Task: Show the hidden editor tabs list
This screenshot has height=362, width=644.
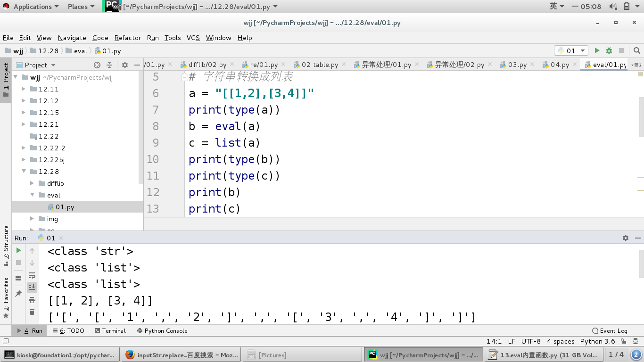Action: (x=636, y=65)
